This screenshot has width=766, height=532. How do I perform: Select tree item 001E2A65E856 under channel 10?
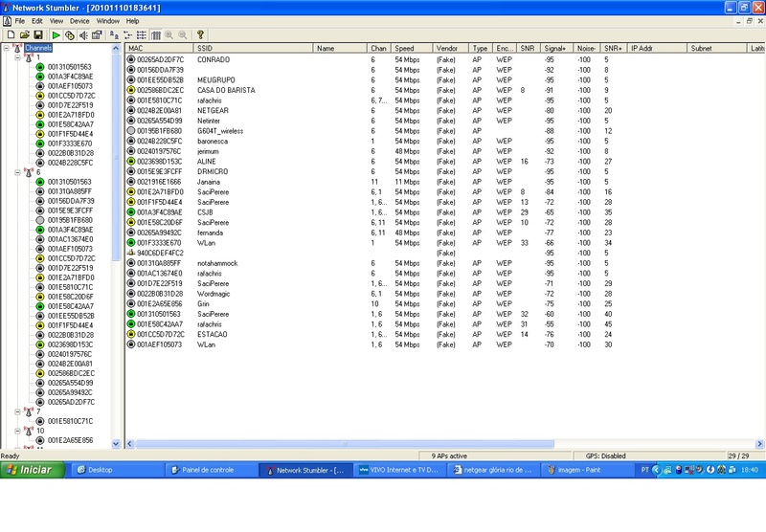70,440
